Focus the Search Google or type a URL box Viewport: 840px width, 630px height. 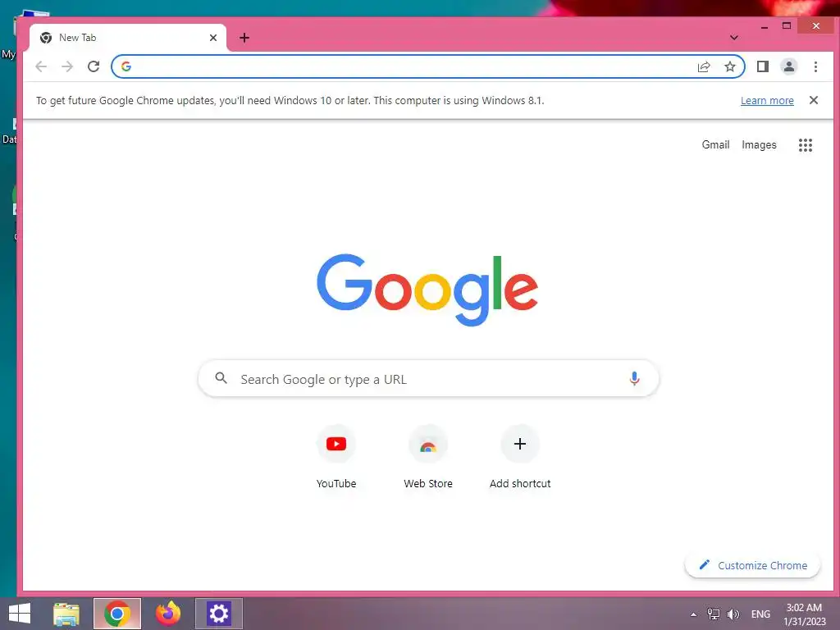[x=428, y=379]
